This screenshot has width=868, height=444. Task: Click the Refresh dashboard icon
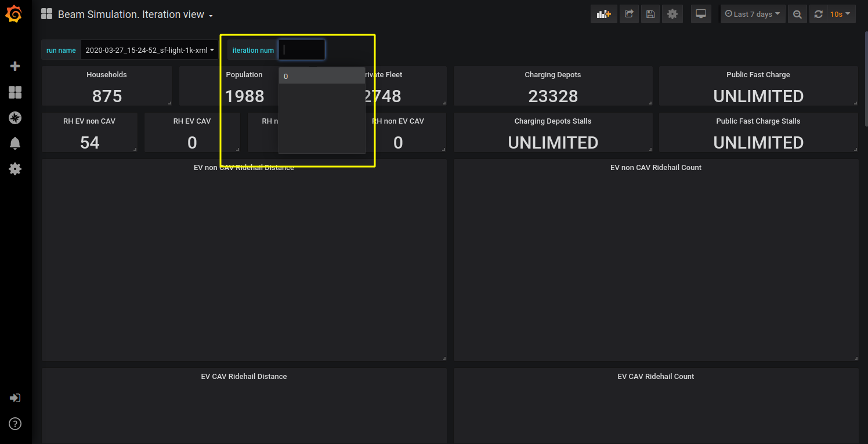pyautogui.click(x=818, y=14)
